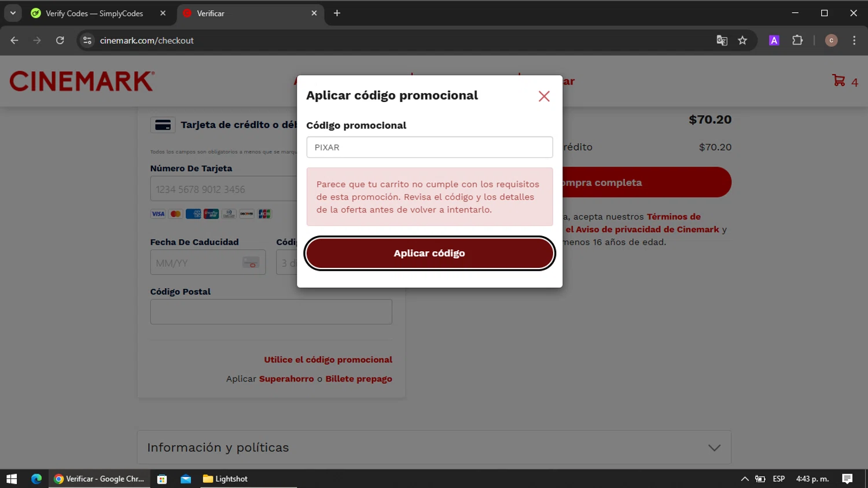Screen dimensions: 868x488
Task: Open Utilice el código promocional link
Action: [x=328, y=359]
